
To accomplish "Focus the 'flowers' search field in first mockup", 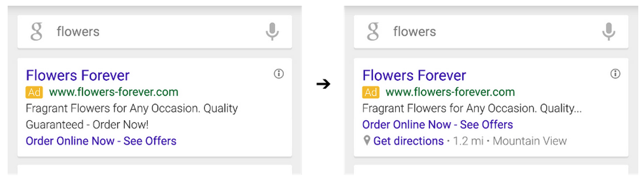I will tap(154, 32).
